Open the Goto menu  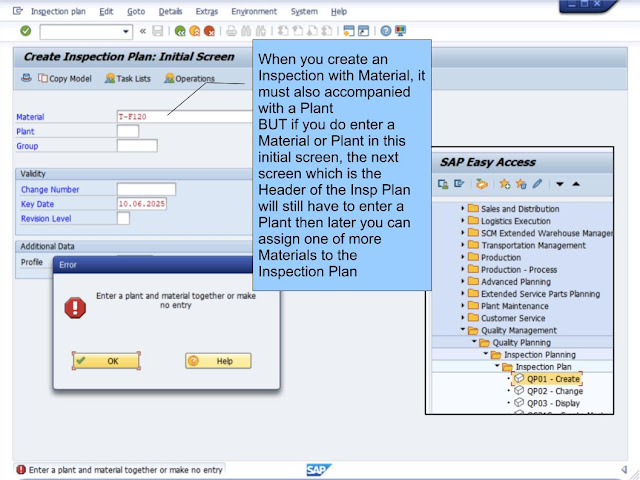(136, 11)
